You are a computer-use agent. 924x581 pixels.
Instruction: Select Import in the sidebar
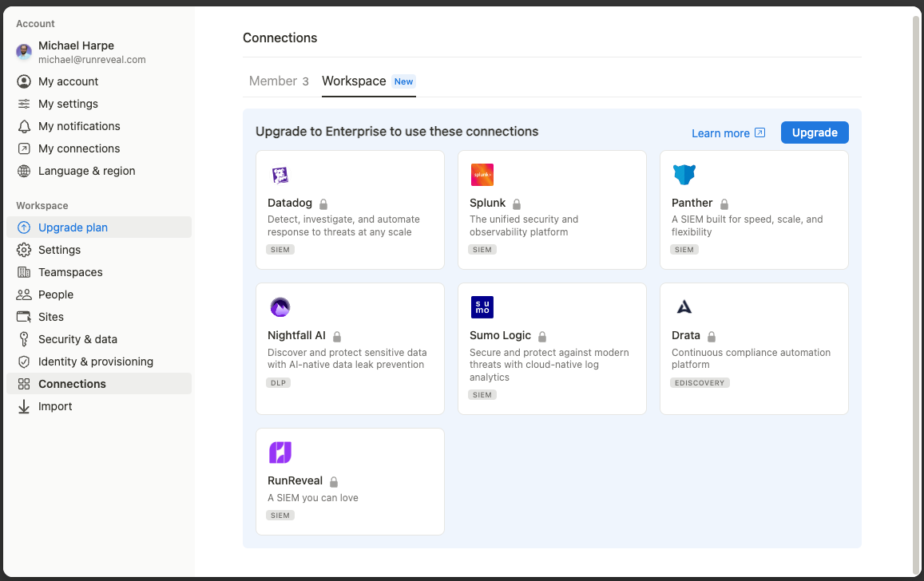(55, 406)
